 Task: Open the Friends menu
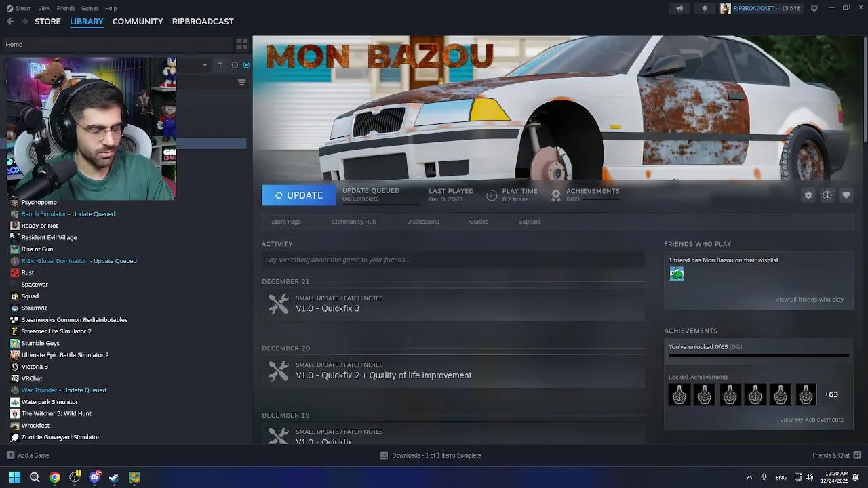point(66,8)
